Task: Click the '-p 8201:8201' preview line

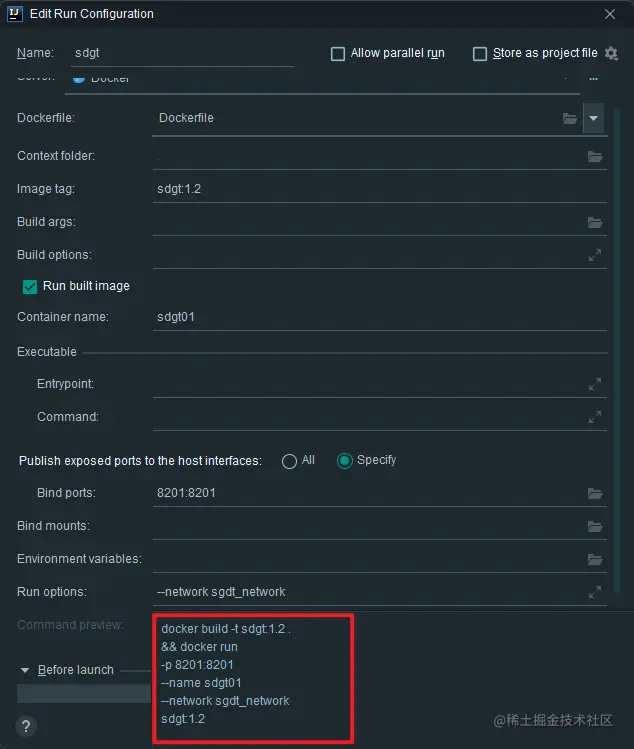Action: pos(197,665)
